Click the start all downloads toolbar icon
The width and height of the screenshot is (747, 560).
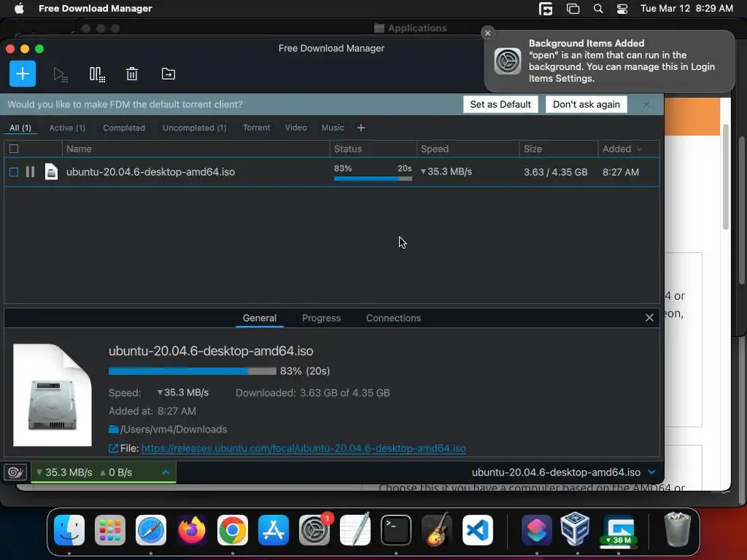(x=60, y=74)
